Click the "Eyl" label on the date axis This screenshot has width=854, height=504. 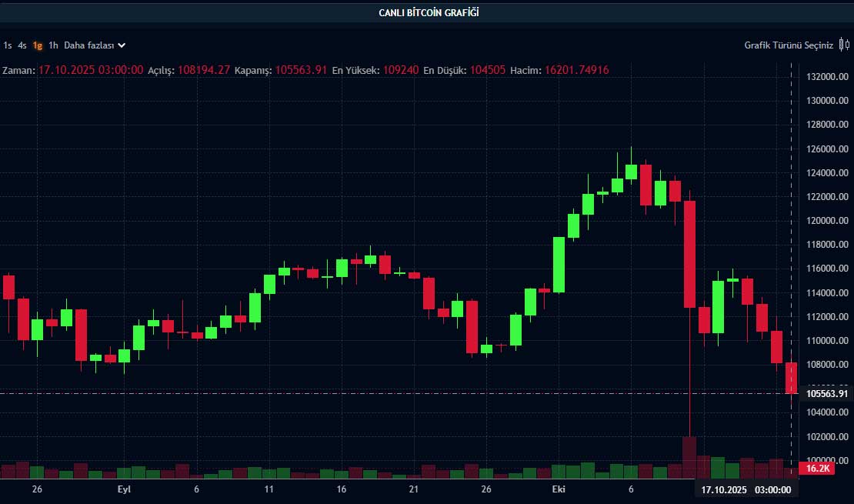[x=123, y=489]
